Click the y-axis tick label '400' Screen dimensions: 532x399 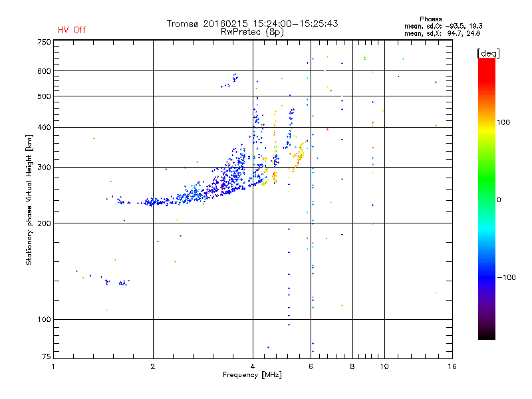click(x=44, y=127)
